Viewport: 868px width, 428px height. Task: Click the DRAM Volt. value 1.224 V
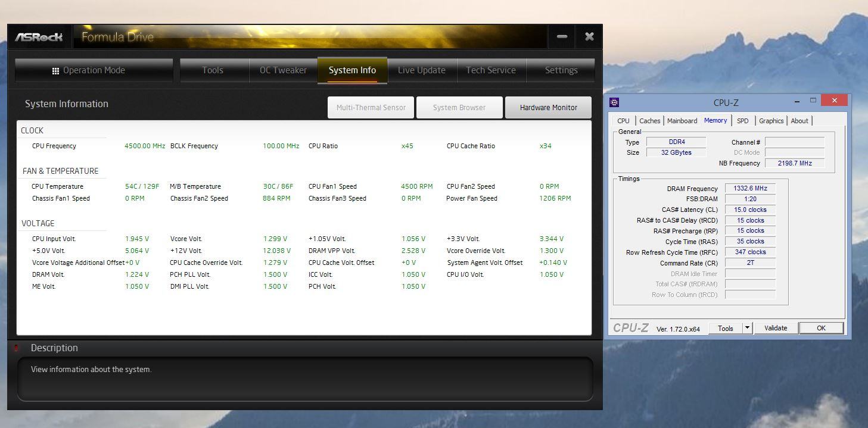137,274
